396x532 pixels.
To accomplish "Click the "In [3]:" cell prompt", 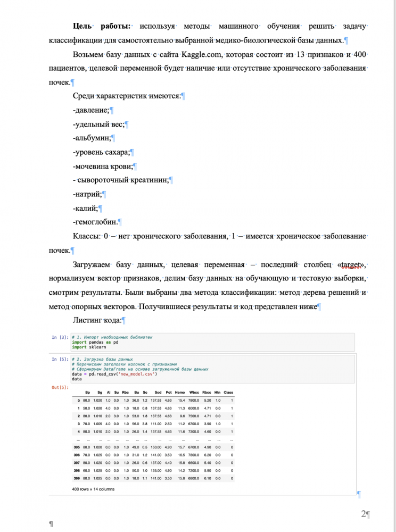I will [60, 337].
